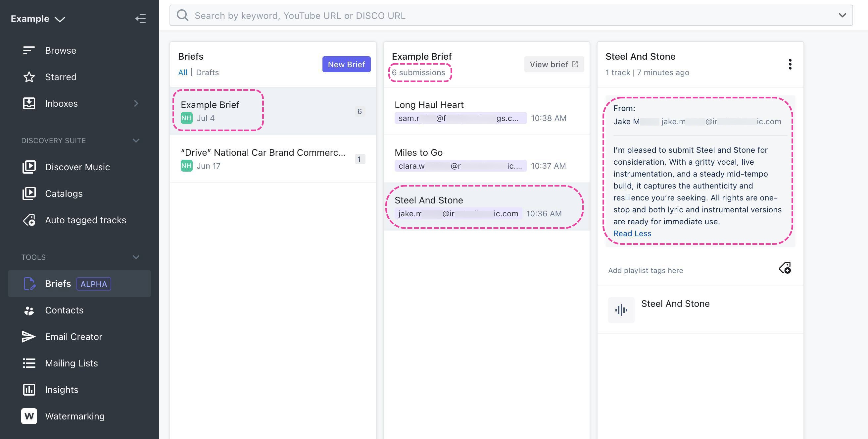Click the Read Less link
The image size is (868, 439).
pyautogui.click(x=632, y=233)
